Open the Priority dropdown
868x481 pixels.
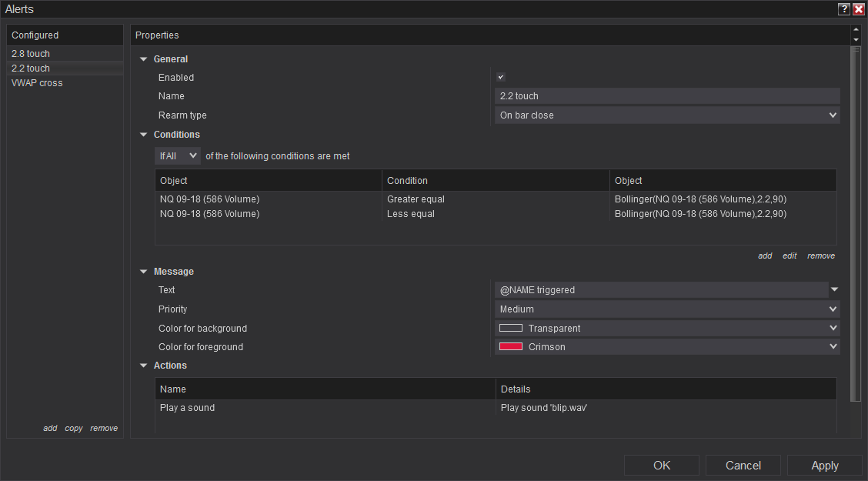click(x=666, y=309)
